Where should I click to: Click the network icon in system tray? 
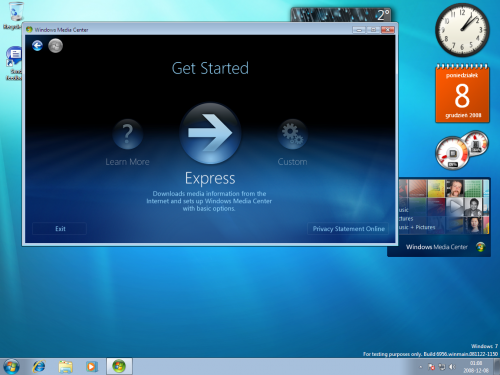(x=442, y=367)
